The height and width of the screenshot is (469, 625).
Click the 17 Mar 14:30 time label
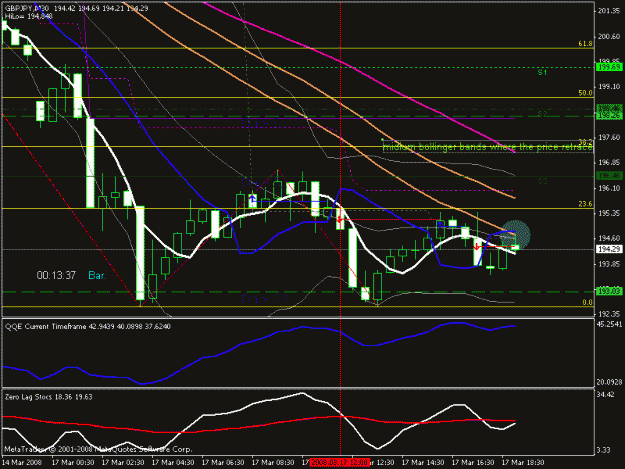(x=423, y=463)
